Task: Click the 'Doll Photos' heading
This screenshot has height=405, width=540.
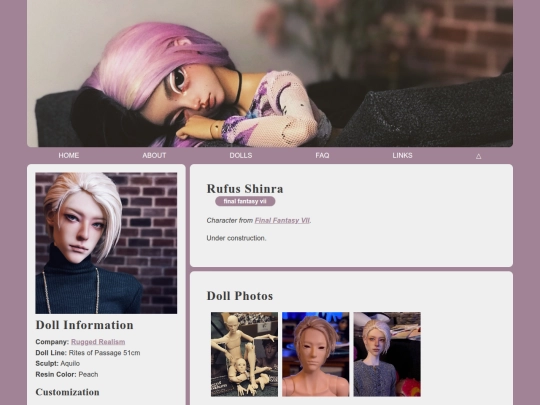Action: (x=240, y=296)
